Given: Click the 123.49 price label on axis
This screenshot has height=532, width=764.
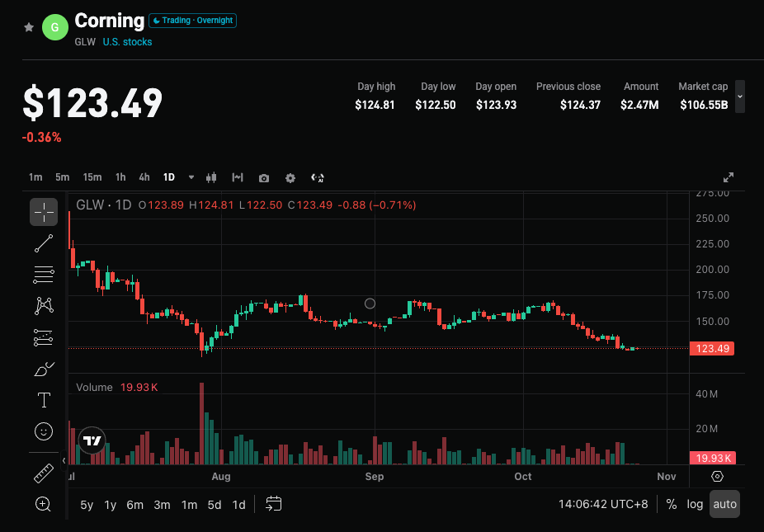Looking at the screenshot, I should (x=712, y=348).
